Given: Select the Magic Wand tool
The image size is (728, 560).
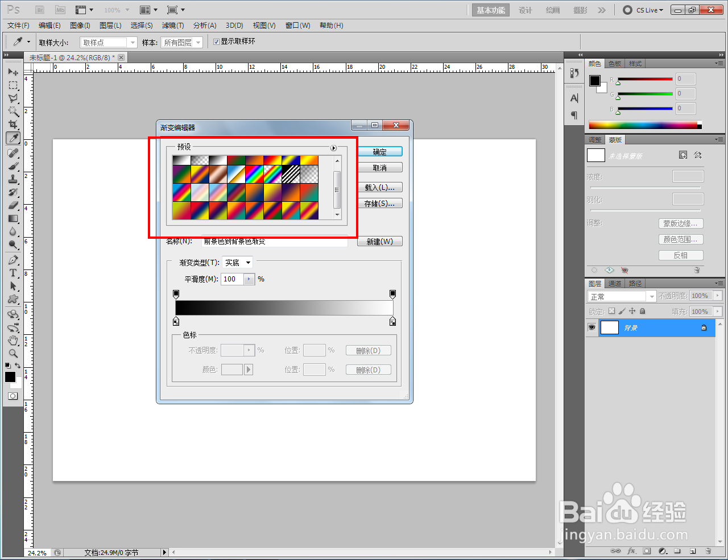Looking at the screenshot, I should pyautogui.click(x=13, y=111).
